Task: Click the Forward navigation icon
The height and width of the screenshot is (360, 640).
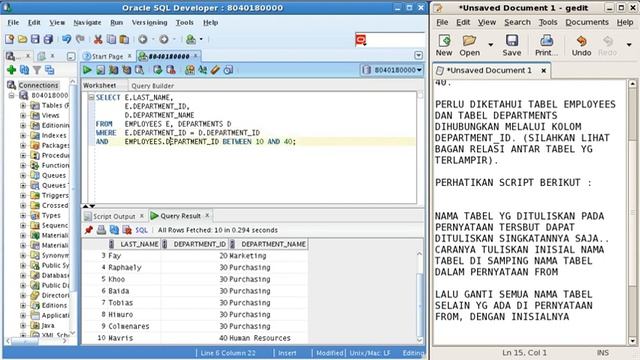Action: (164, 39)
